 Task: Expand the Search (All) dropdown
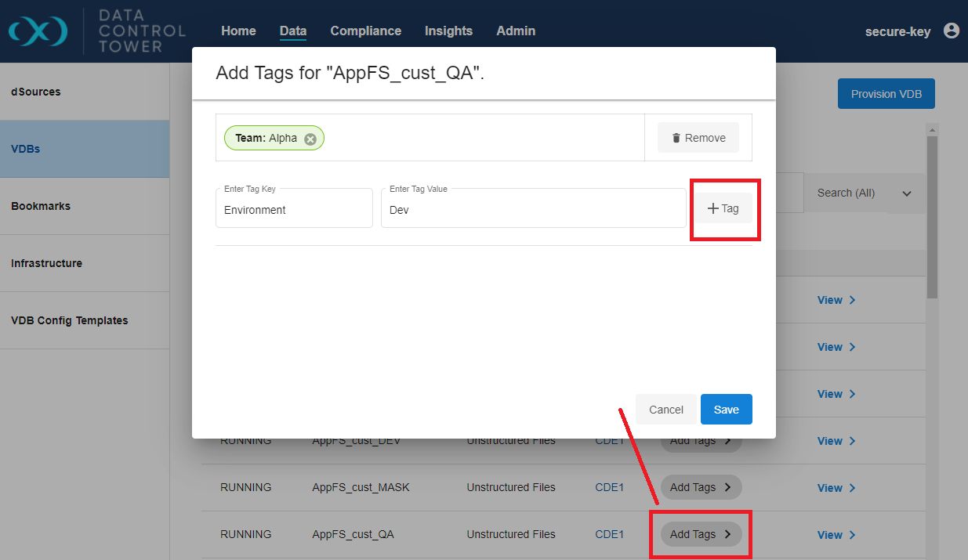tap(907, 193)
